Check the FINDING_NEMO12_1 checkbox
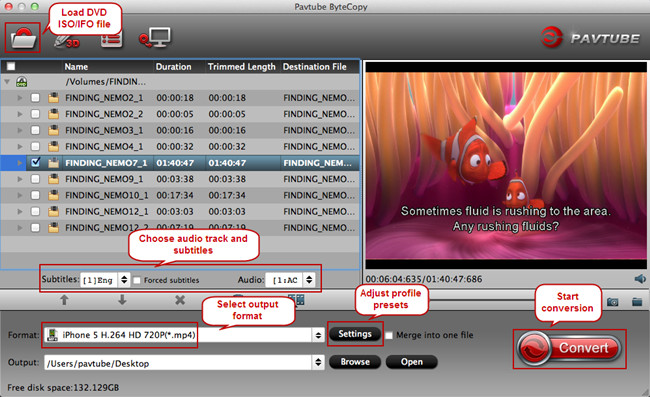The image size is (650, 397). tap(35, 211)
